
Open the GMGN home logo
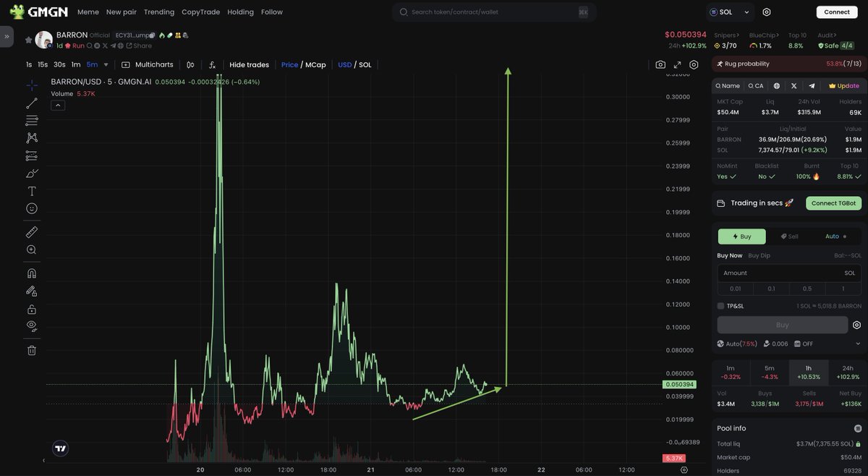(38, 12)
